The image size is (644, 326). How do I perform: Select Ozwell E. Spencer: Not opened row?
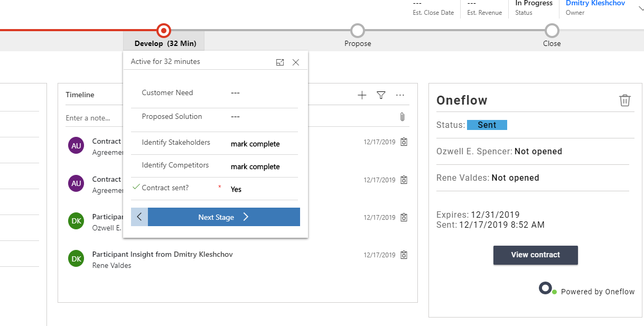(499, 152)
